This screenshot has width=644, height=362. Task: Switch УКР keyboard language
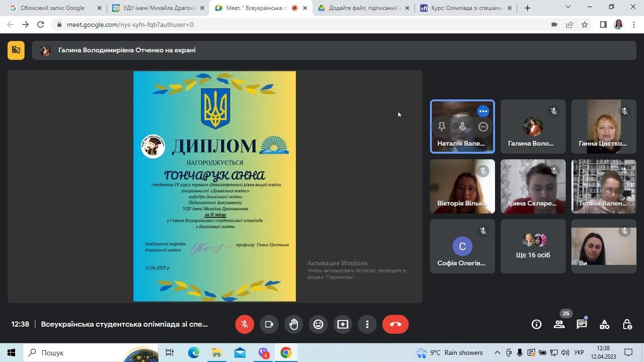(x=579, y=353)
